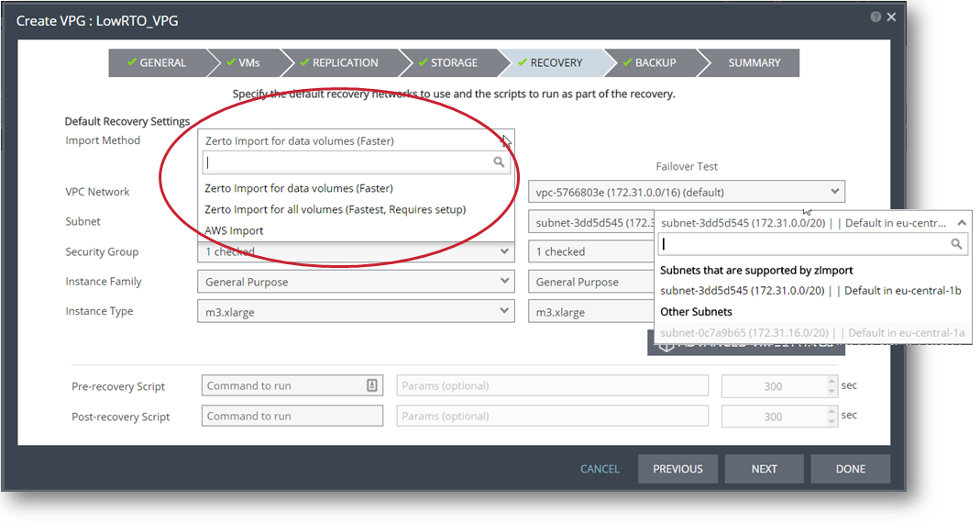Image resolution: width=980 pixels, height=523 pixels.
Task: Decrease the Pre-recovery Script timeout seconds
Action: pyautogui.click(x=831, y=392)
